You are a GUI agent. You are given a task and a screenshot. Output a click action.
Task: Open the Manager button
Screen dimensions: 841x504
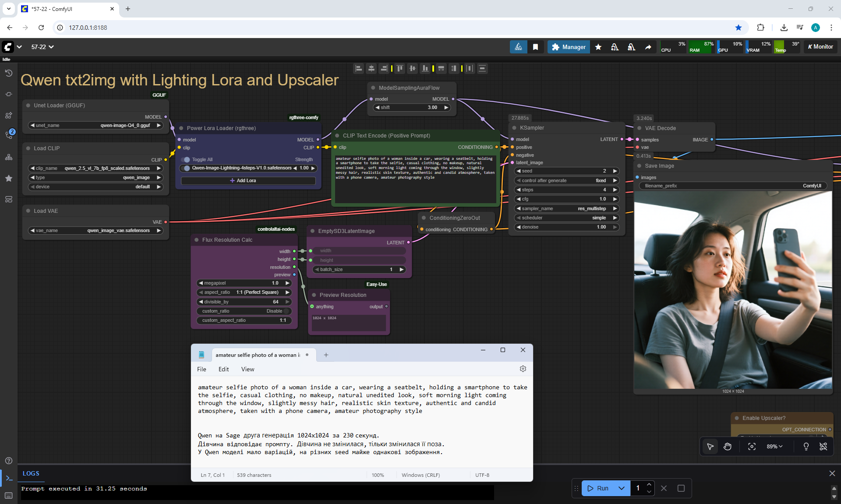pyautogui.click(x=569, y=47)
